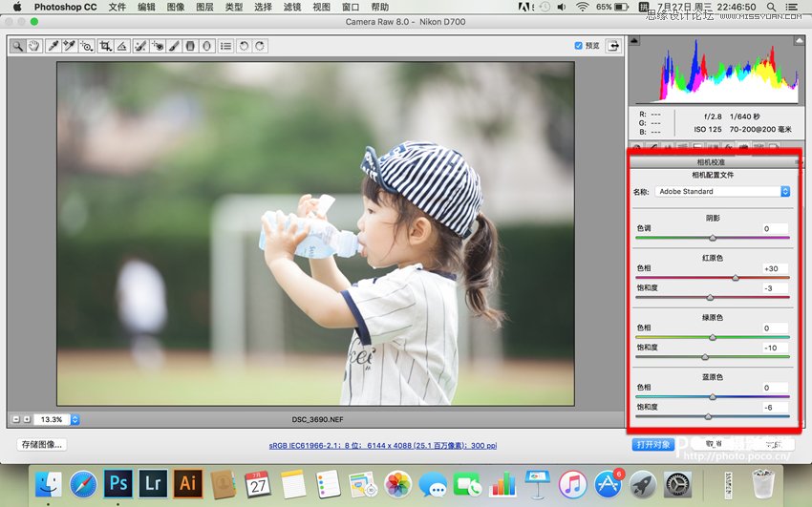812x507 pixels.
Task: Zoom in with the plus button
Action: pos(27,419)
